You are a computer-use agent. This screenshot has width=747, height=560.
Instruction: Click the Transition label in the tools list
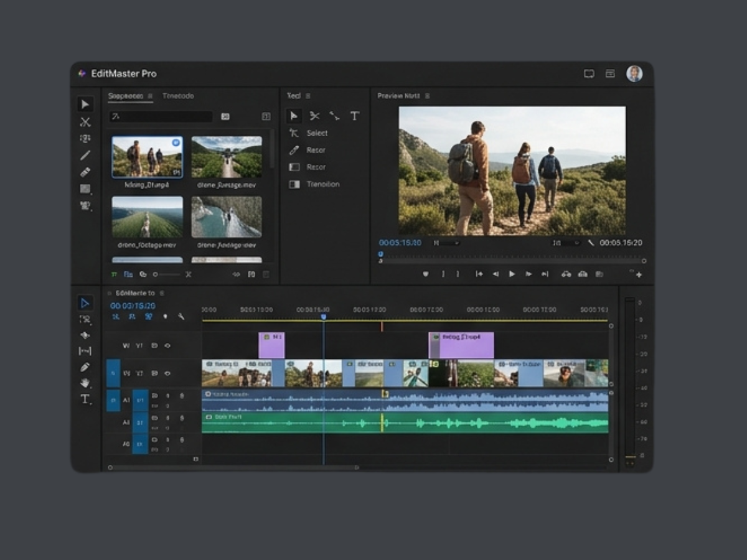[x=323, y=184]
